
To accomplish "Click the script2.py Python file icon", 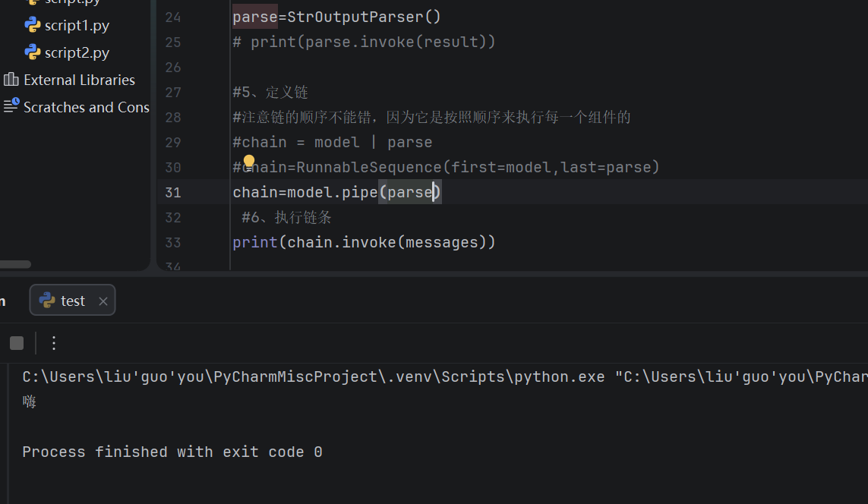I will pos(33,52).
